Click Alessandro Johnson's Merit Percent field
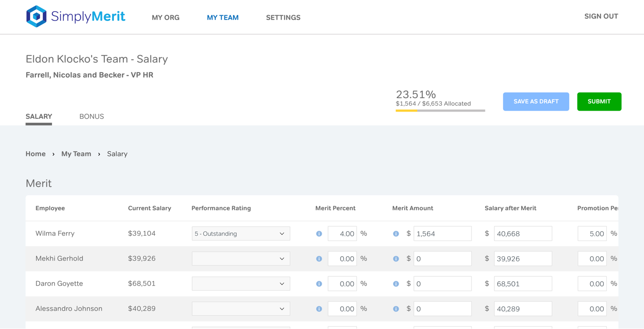 click(x=342, y=308)
